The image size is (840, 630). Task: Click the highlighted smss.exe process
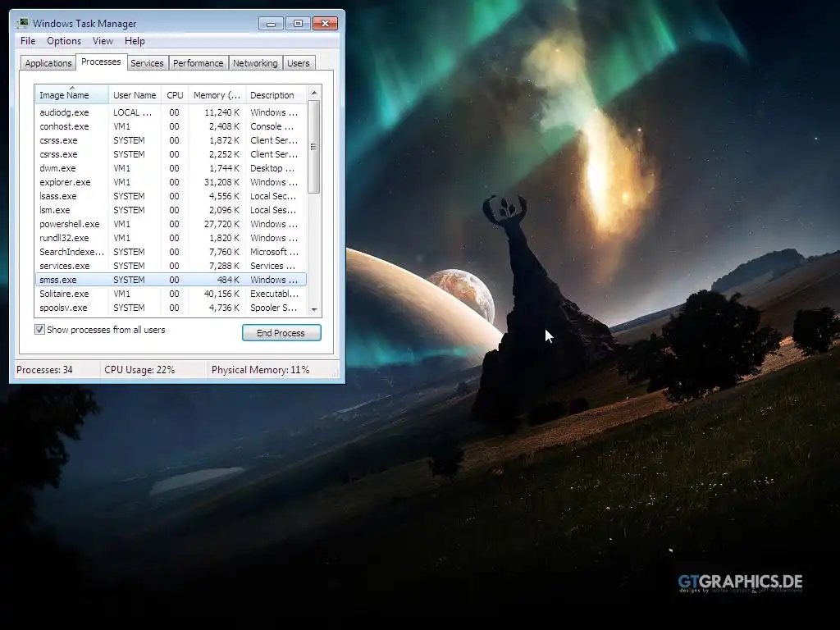pos(171,280)
